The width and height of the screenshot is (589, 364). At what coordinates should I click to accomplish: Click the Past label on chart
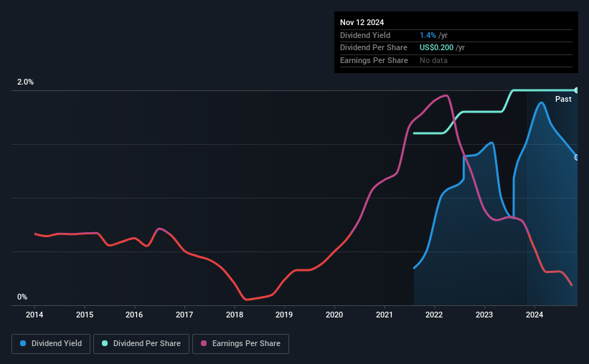click(x=563, y=99)
